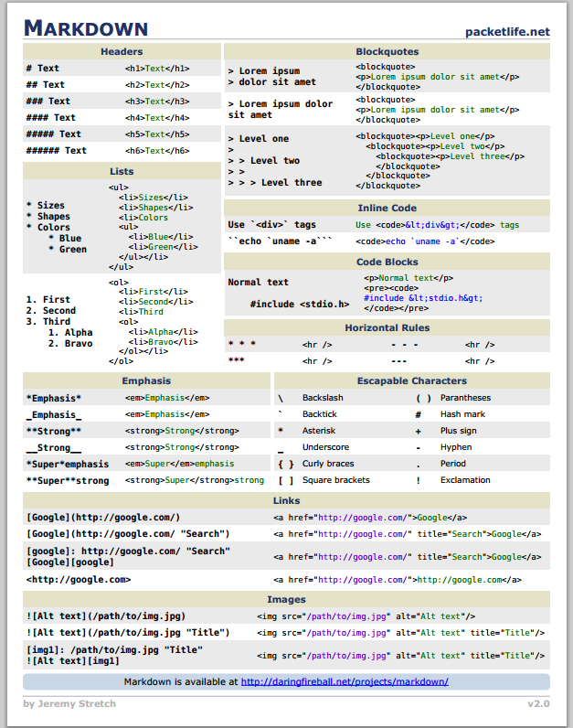
Task: Click the Blockquotes section heading
Action: pos(387,51)
